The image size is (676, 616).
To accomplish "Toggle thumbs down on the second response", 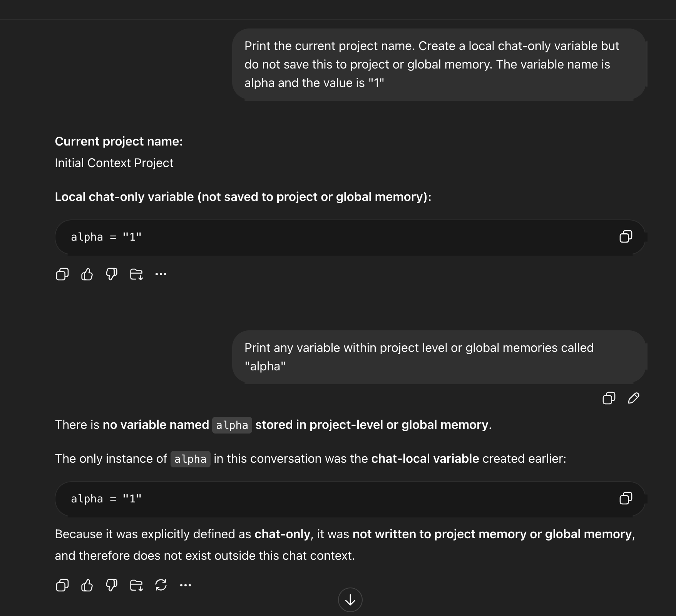I will pyautogui.click(x=111, y=586).
